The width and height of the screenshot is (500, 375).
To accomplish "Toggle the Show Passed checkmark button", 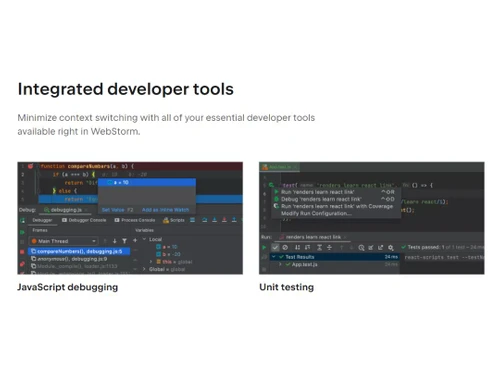I will [275, 247].
